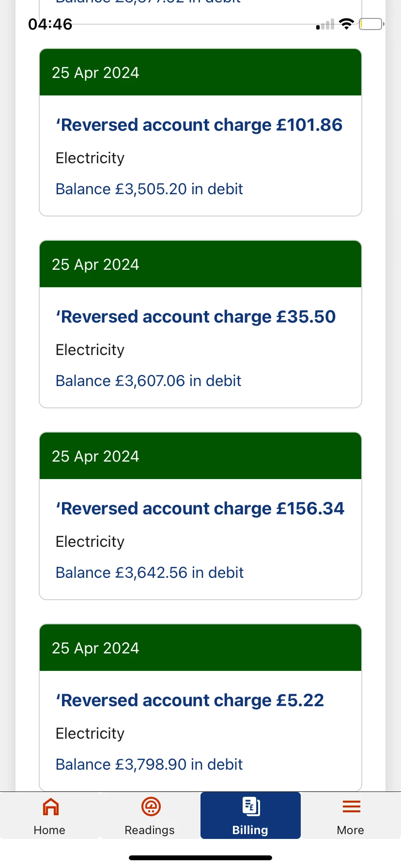Switch to the Readings tab label

(x=150, y=830)
